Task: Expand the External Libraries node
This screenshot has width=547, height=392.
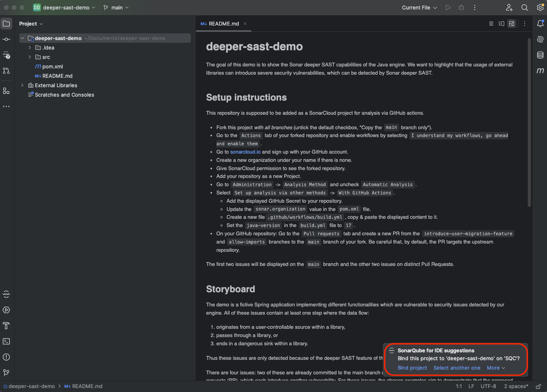Action: click(22, 85)
